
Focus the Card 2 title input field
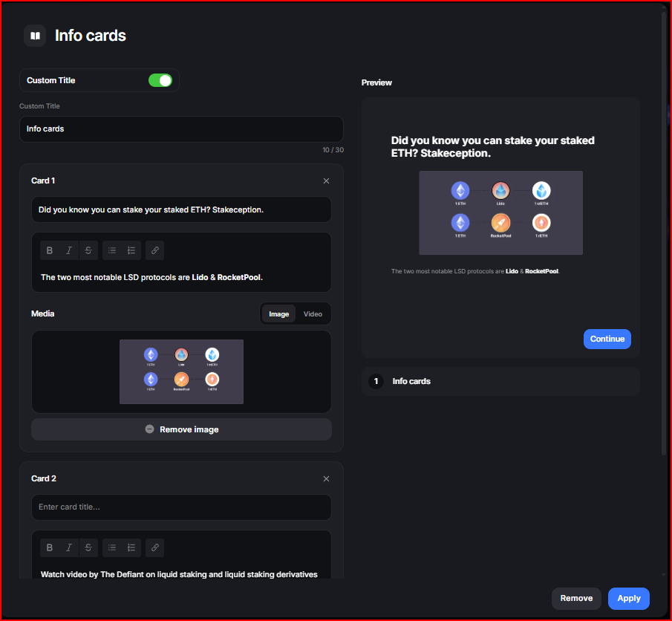(x=181, y=507)
